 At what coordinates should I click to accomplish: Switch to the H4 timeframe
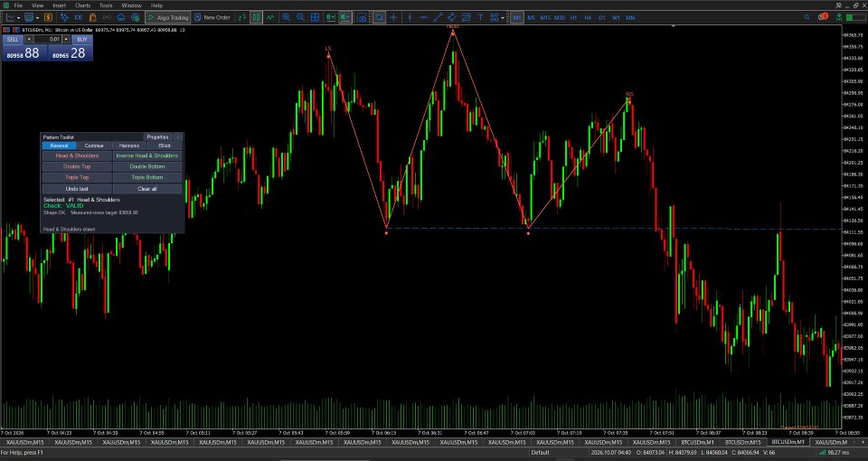[x=588, y=18]
